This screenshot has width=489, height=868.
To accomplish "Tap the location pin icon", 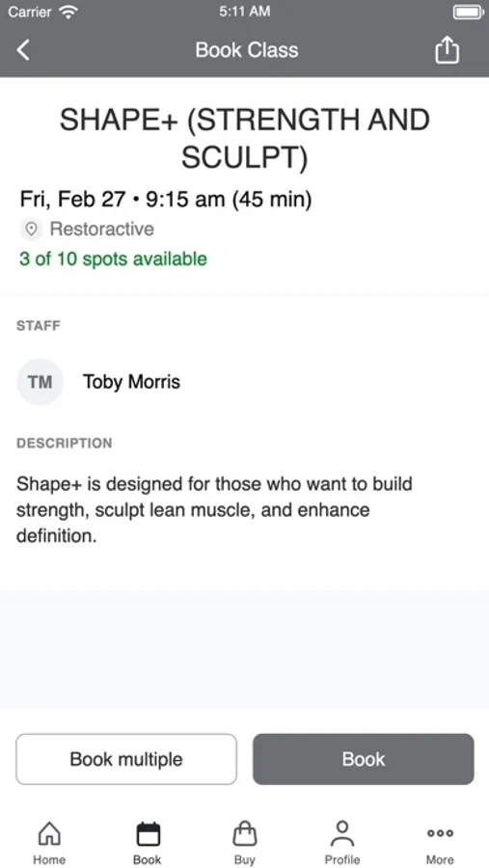I will pyautogui.click(x=32, y=229).
